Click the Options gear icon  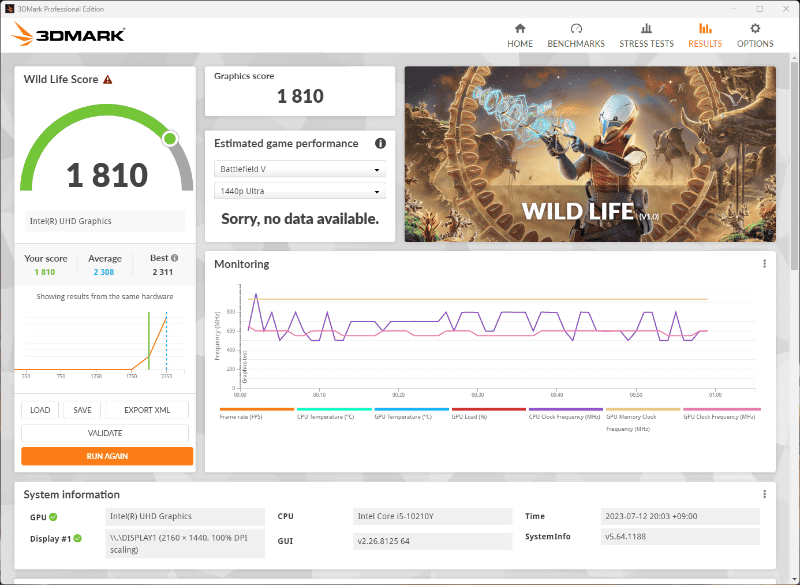[x=755, y=30]
